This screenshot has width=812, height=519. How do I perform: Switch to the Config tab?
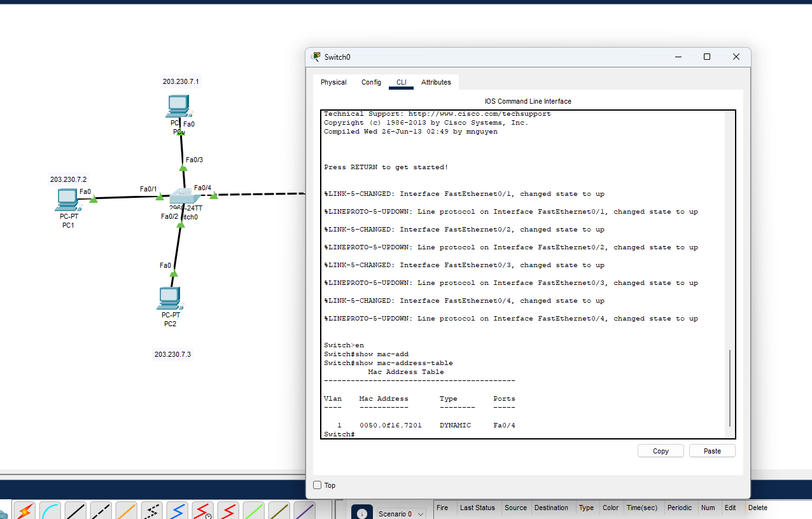click(371, 82)
